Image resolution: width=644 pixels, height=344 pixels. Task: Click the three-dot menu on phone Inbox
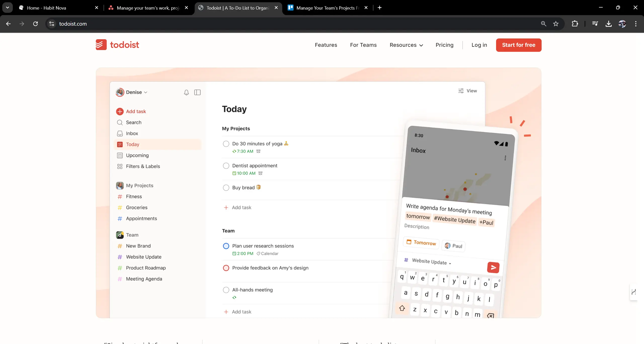tap(505, 158)
